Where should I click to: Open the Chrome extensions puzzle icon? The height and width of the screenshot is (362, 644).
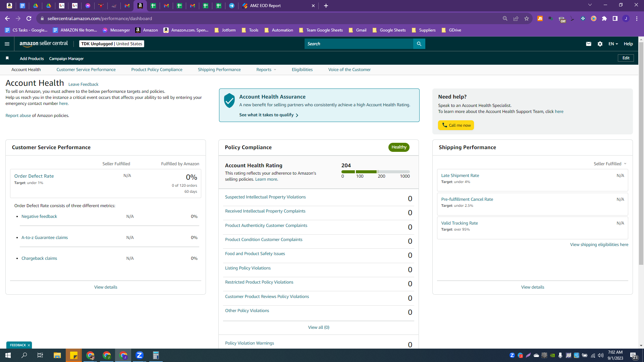coord(604,18)
